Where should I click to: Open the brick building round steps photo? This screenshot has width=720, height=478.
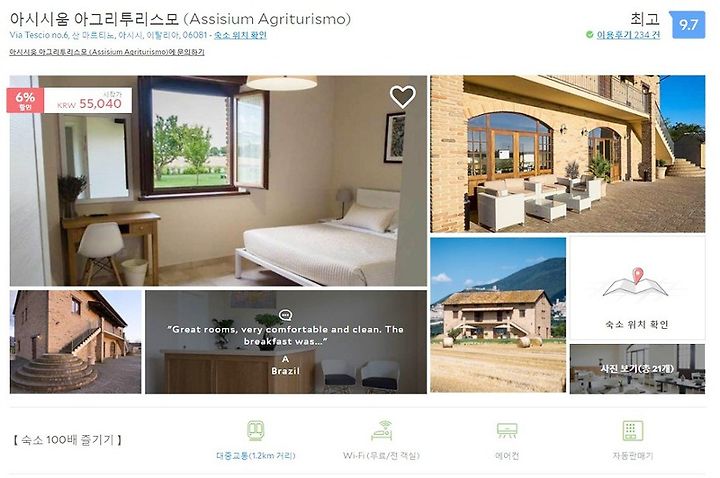(76, 342)
